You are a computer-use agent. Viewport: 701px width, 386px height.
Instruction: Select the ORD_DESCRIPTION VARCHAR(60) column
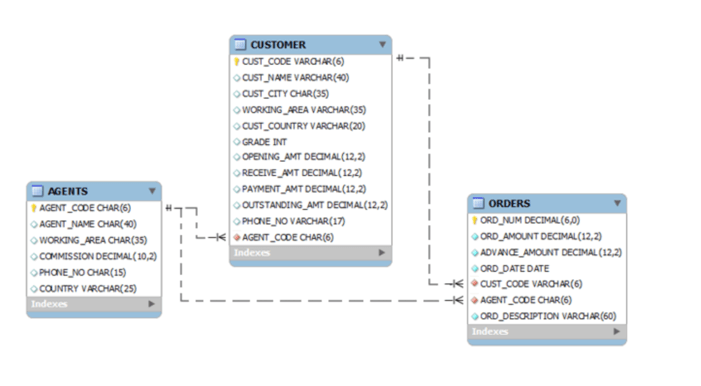tap(547, 316)
